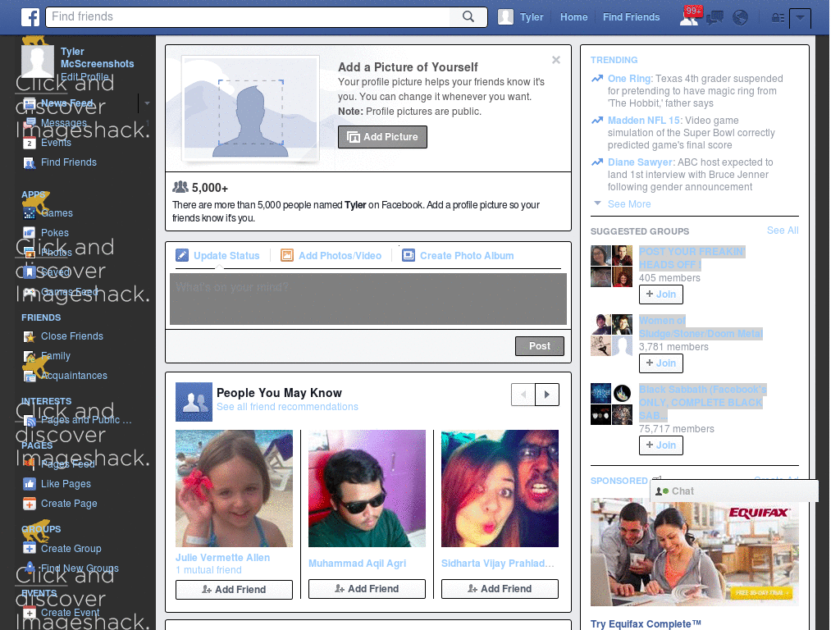840x630 pixels.
Task: Click Create Photo Album icon
Action: click(x=409, y=256)
